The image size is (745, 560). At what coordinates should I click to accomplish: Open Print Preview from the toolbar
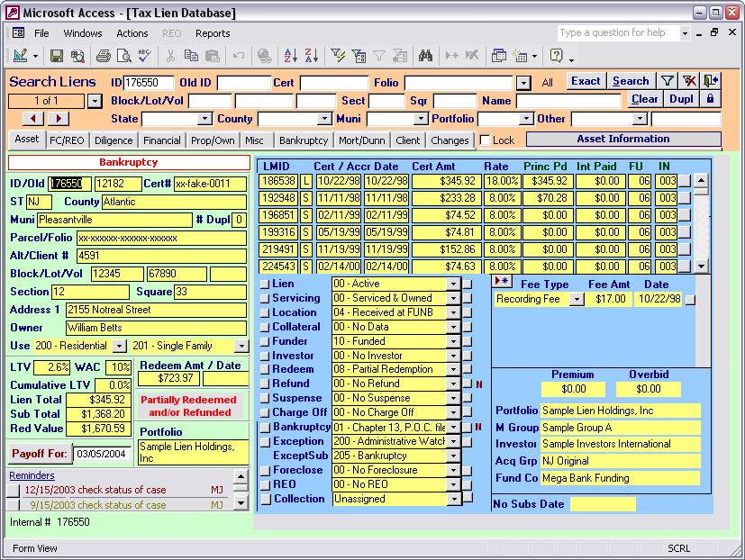point(124,56)
